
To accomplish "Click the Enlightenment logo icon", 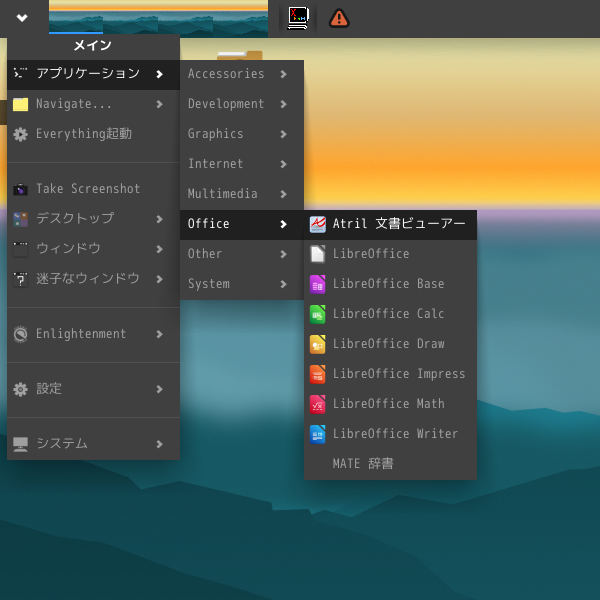I will click(x=20, y=334).
